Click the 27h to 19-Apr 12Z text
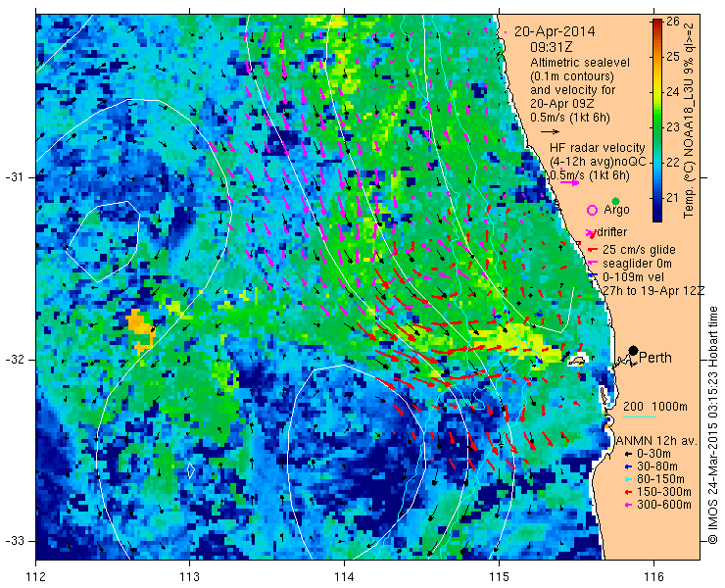 653,290
